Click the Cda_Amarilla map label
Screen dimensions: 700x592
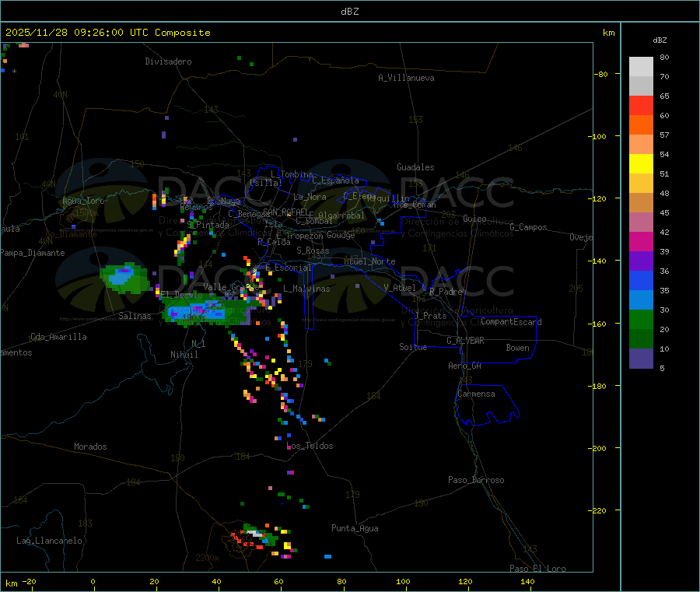click(x=58, y=337)
